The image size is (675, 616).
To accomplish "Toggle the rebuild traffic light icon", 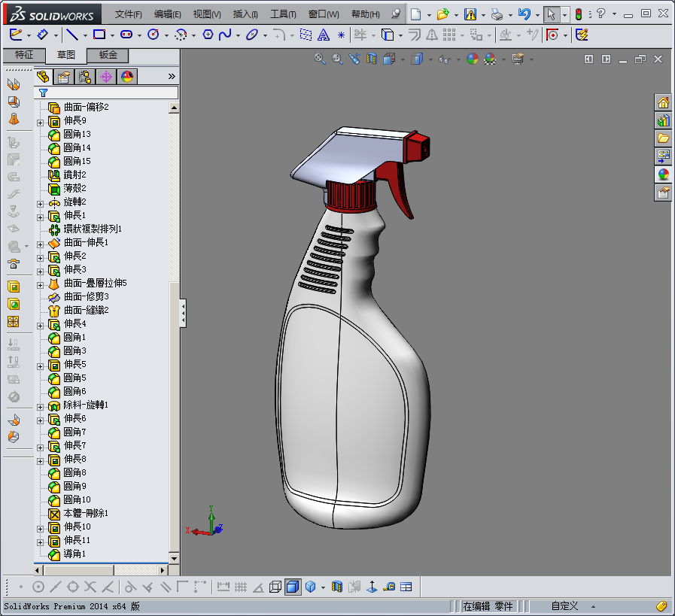I will tap(579, 14).
